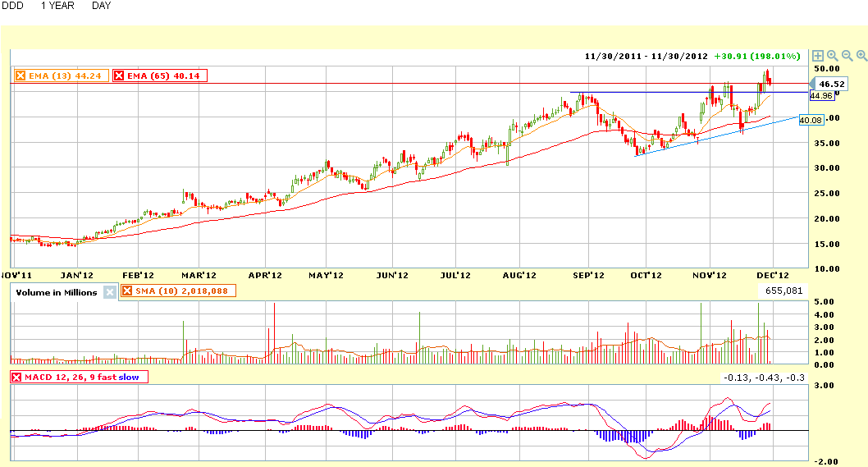The image size is (868, 467).
Task: Click the NOV'12 date axis label
Action: 710,275
